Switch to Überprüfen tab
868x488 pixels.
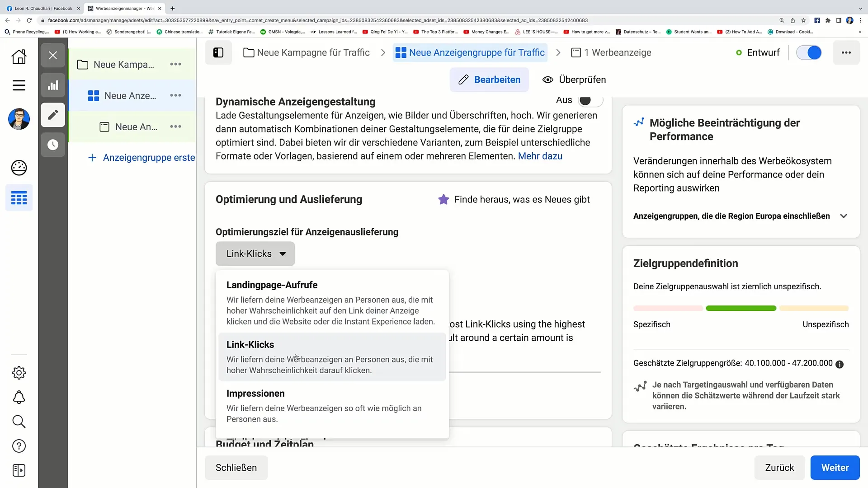click(x=574, y=80)
